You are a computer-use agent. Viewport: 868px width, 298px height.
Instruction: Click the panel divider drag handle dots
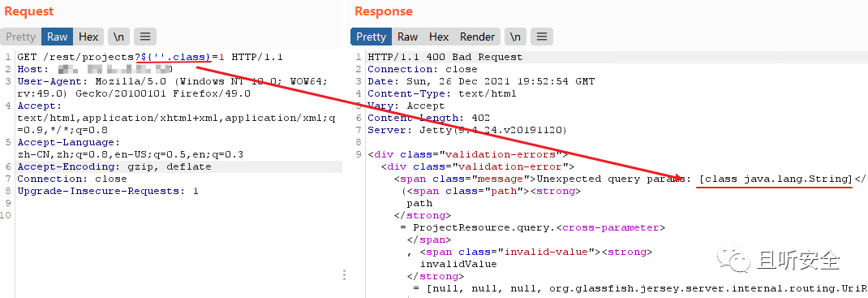click(x=344, y=274)
